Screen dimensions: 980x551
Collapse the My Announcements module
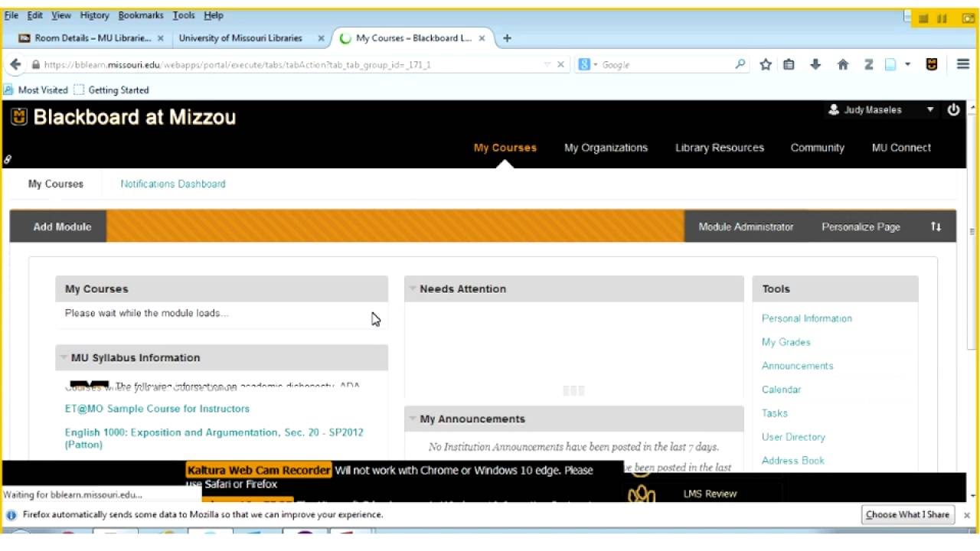click(413, 419)
